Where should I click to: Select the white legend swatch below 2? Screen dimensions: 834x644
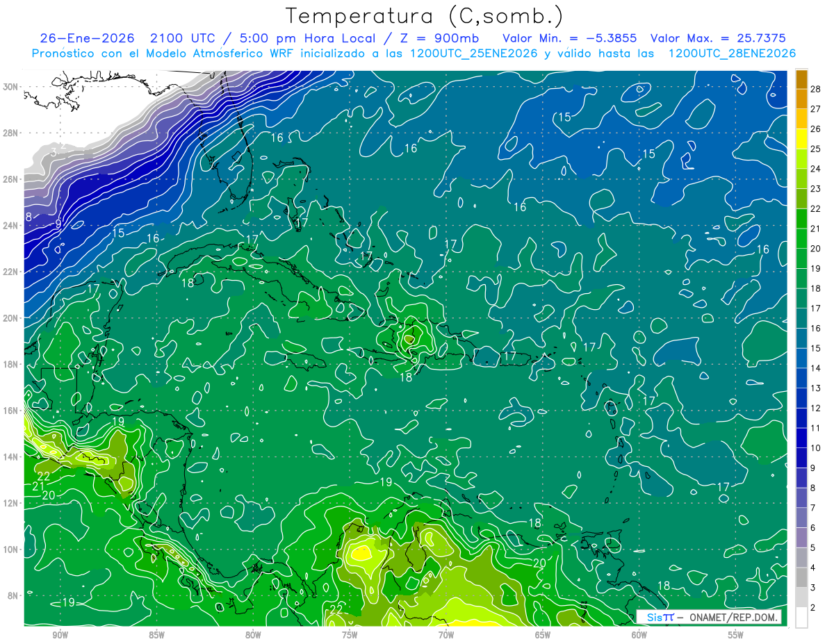[801, 618]
